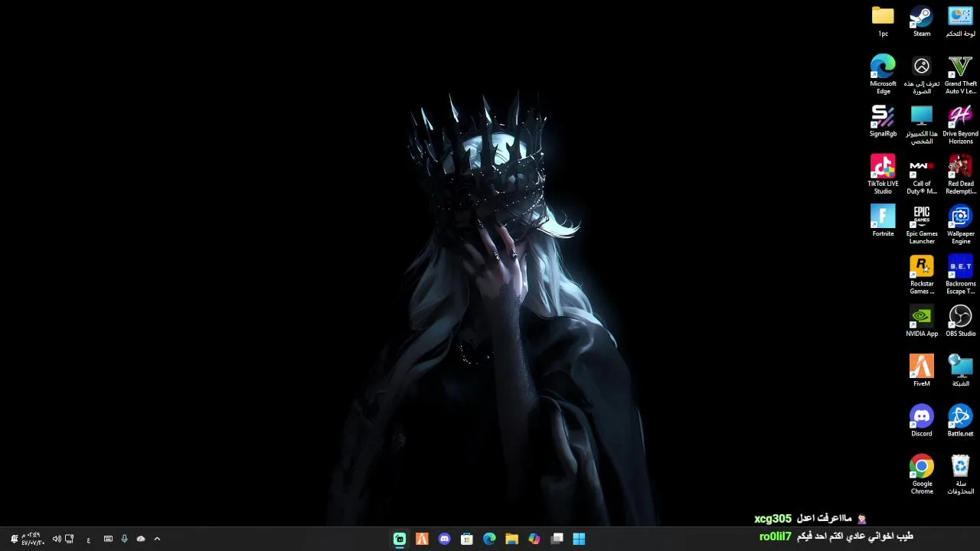Open the الشبكة network icon
980x551 pixels.
tap(960, 371)
